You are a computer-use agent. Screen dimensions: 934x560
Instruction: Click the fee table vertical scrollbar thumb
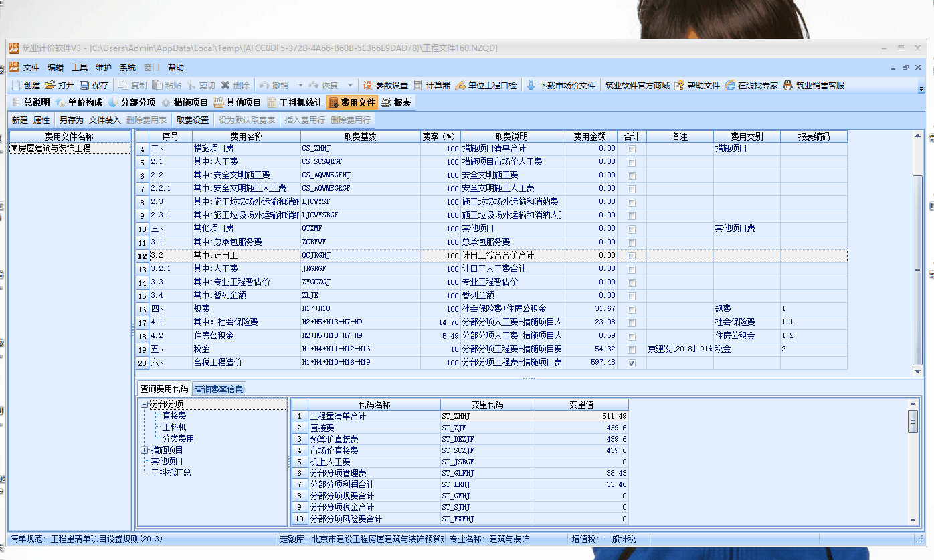coord(918,270)
